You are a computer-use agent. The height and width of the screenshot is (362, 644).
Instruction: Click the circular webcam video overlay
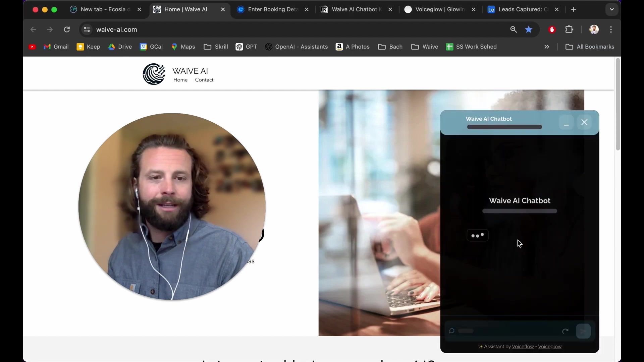pos(172,206)
